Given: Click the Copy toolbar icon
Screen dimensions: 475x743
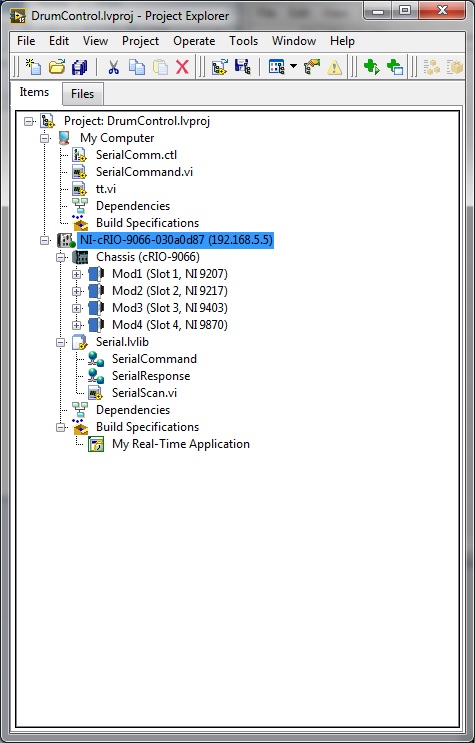Looking at the screenshot, I should point(137,67).
